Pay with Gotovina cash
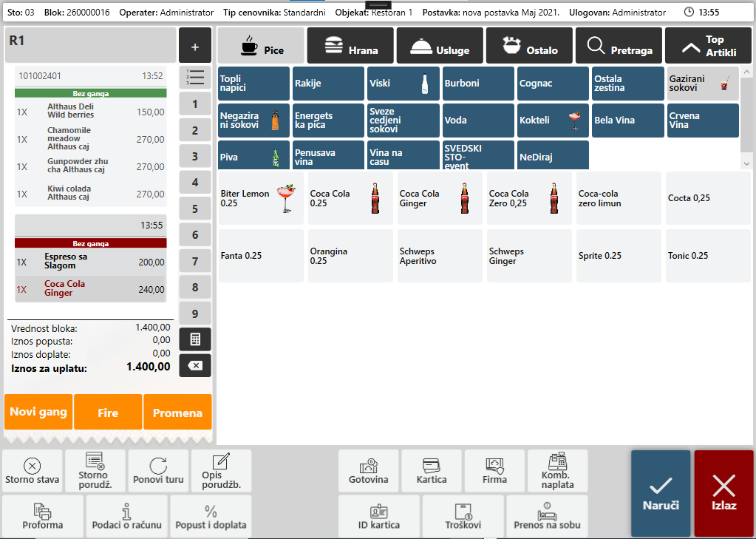The width and height of the screenshot is (756, 539). (368, 471)
